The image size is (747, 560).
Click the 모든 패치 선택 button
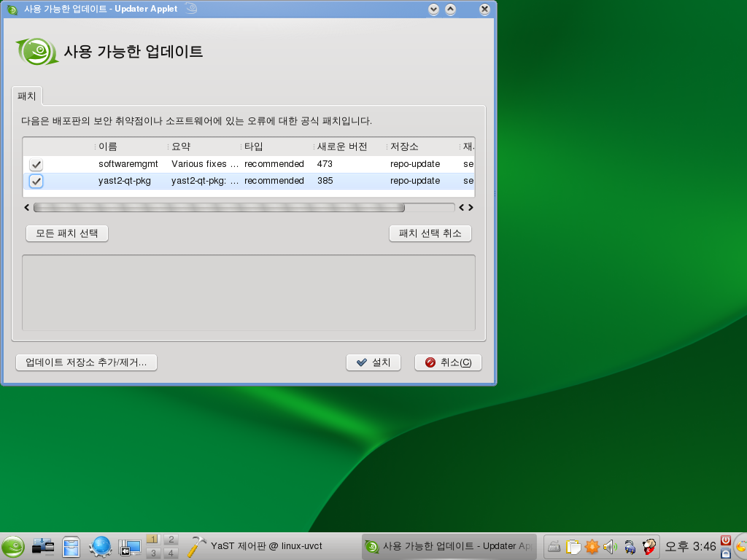pos(66,233)
